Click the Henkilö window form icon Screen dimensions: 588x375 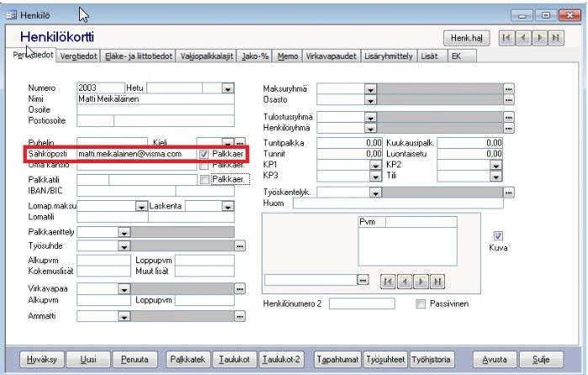(x=12, y=15)
